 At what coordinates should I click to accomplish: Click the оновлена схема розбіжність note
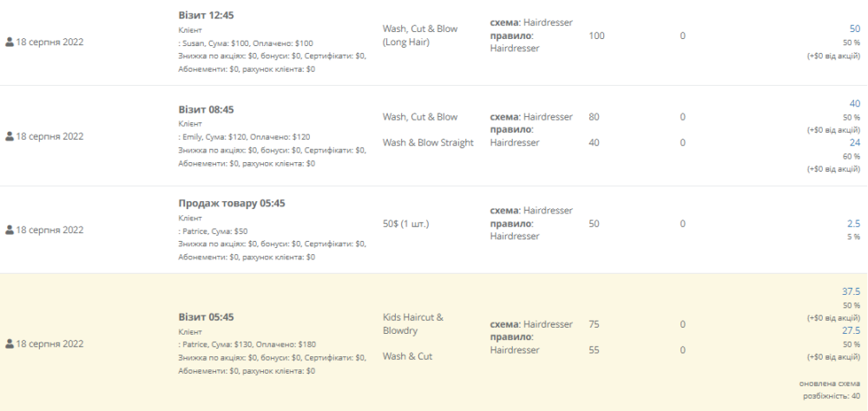[830, 390]
